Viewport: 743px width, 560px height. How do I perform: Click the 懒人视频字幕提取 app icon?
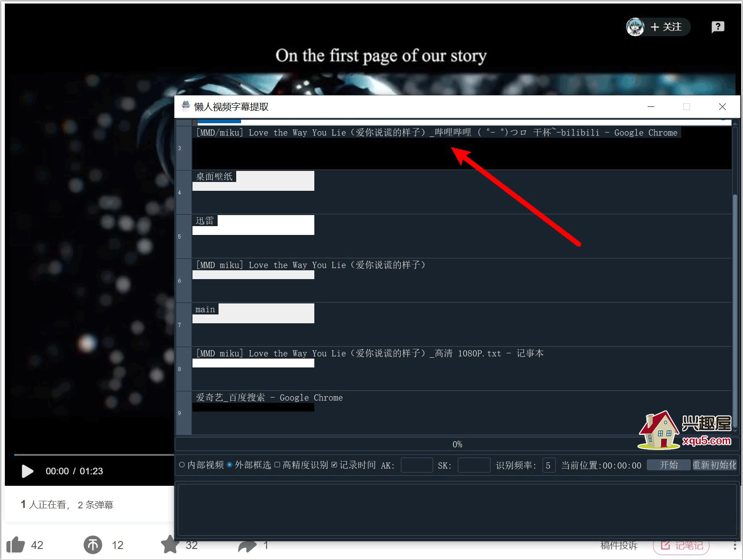pyautogui.click(x=186, y=106)
